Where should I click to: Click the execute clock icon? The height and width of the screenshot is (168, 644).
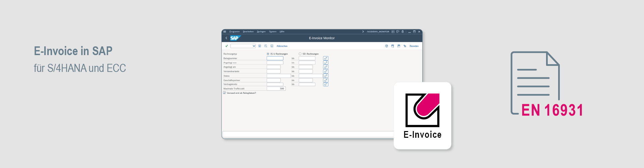click(266, 46)
